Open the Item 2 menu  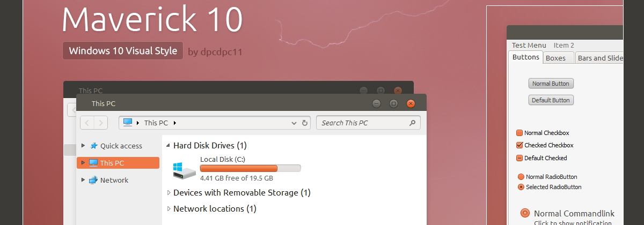pos(564,46)
